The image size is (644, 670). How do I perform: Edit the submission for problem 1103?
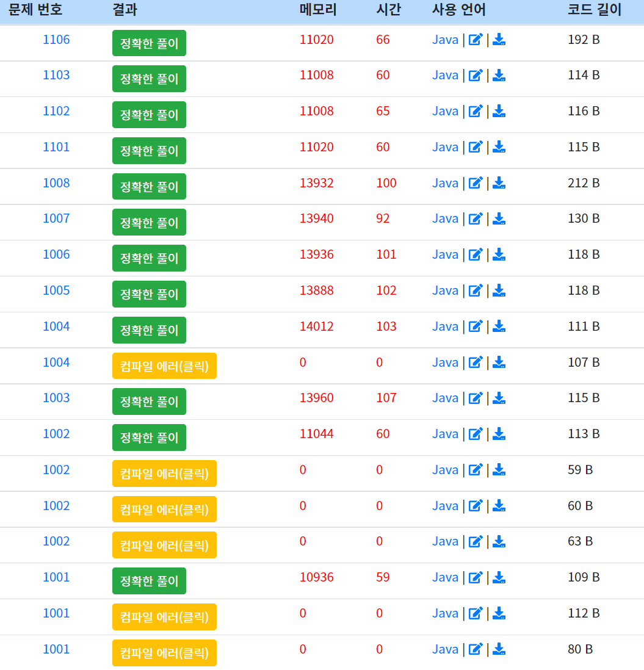(476, 76)
